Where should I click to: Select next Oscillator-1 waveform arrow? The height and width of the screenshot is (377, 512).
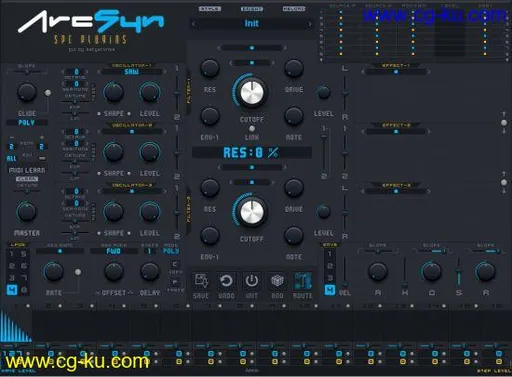165,72
